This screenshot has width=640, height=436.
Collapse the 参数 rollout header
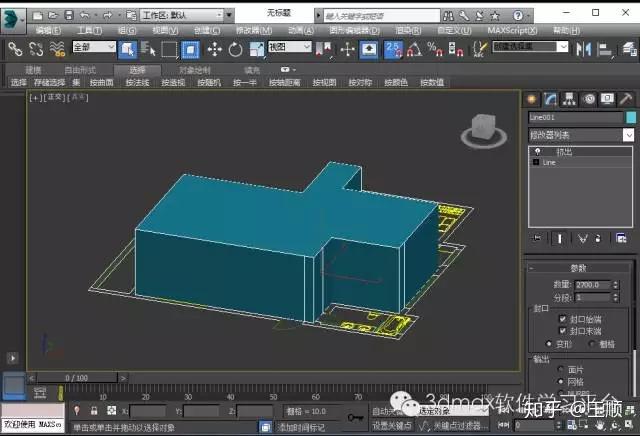(579, 268)
